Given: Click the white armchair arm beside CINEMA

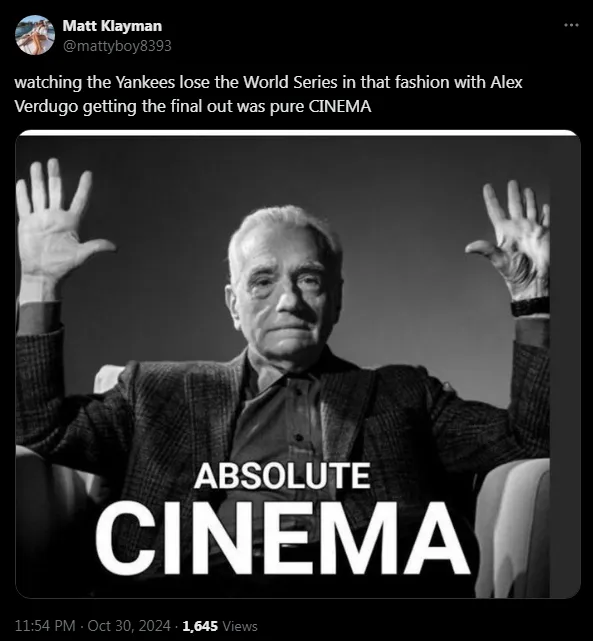Looking at the screenshot, I should tap(513, 527).
